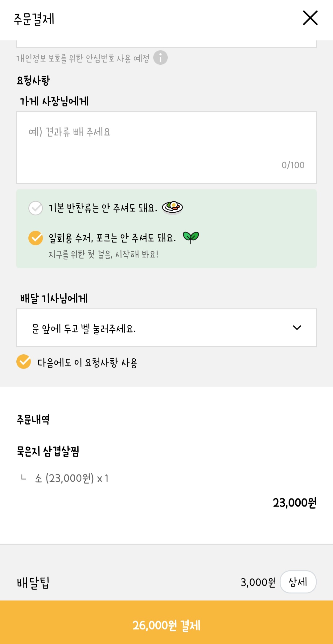333x644 pixels.
Task: Uncheck 일회용 수저, 포크 option
Action: [x=36, y=238]
